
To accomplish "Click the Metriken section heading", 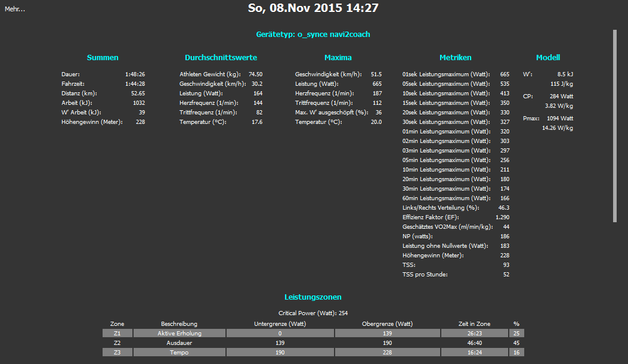I will click(455, 58).
